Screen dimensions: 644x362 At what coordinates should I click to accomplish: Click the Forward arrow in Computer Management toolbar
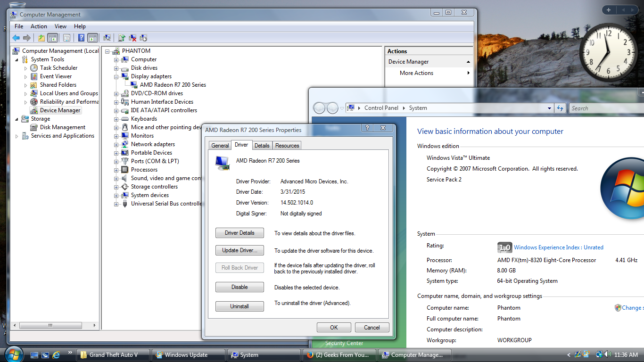tap(27, 38)
